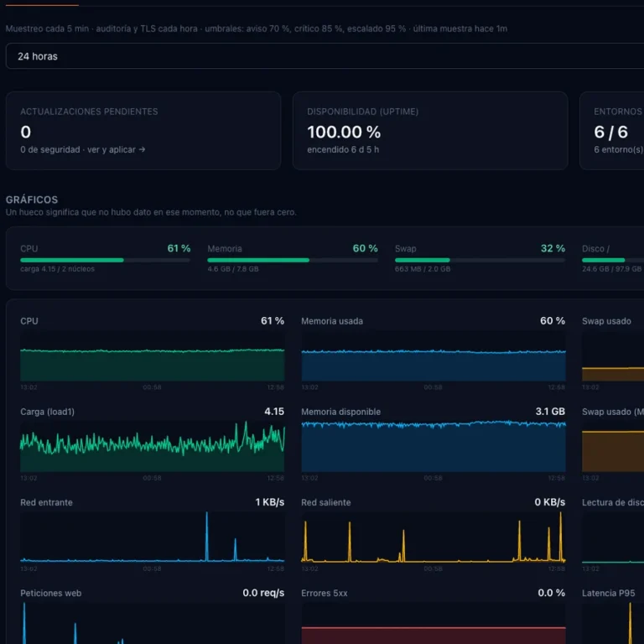Click the '4.6 GB / 7.8 GB' memory text
Image resolution: width=644 pixels, height=644 pixels.
[233, 269]
